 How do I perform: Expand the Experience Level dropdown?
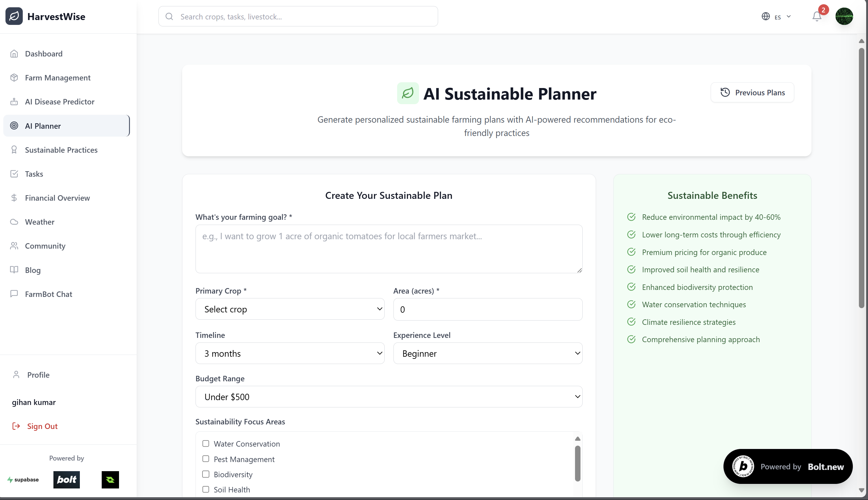pos(487,353)
